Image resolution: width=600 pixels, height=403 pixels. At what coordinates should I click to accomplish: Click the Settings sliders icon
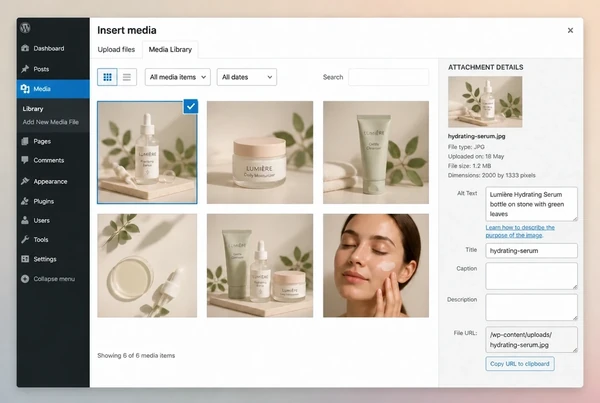pos(25,259)
